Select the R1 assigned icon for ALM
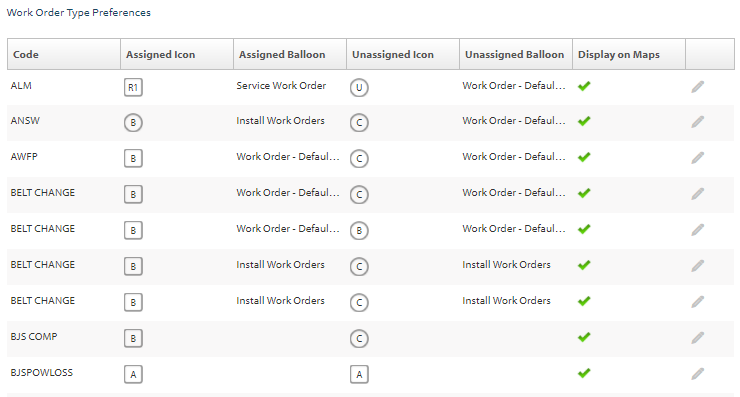 tap(133, 87)
